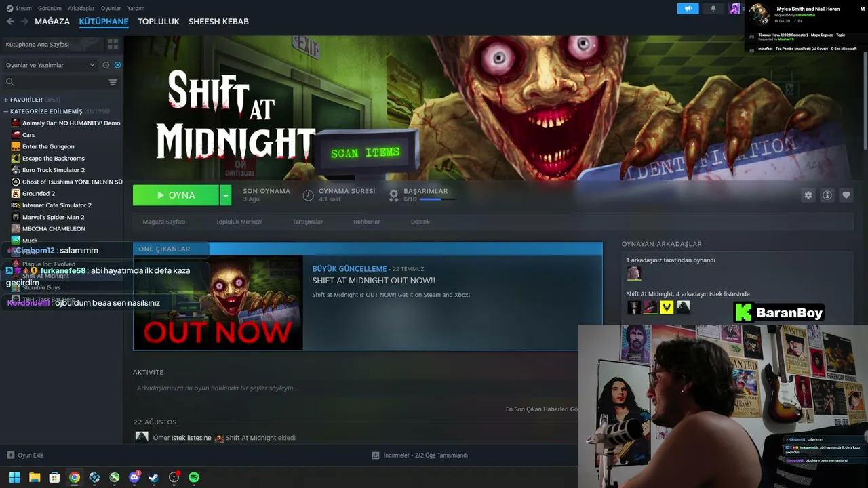Go to the MAĞAZA tab

coord(52,22)
